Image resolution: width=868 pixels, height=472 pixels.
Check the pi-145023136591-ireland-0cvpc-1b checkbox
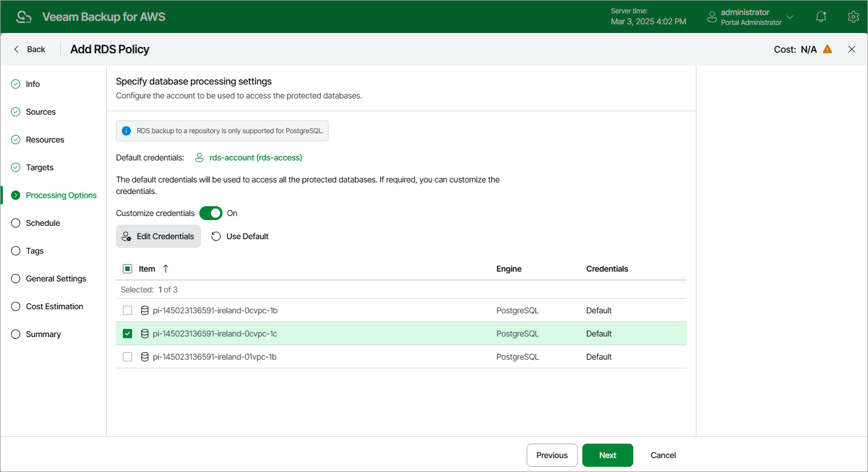point(127,310)
